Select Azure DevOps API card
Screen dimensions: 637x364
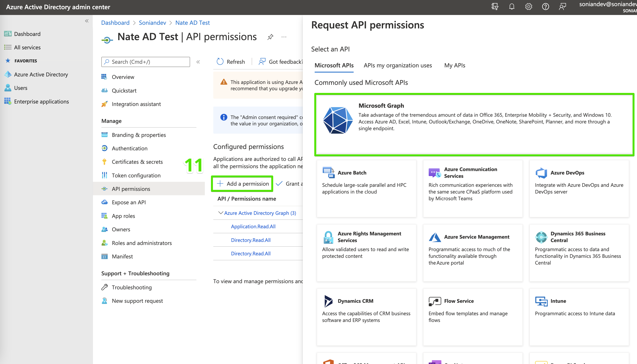579,189
